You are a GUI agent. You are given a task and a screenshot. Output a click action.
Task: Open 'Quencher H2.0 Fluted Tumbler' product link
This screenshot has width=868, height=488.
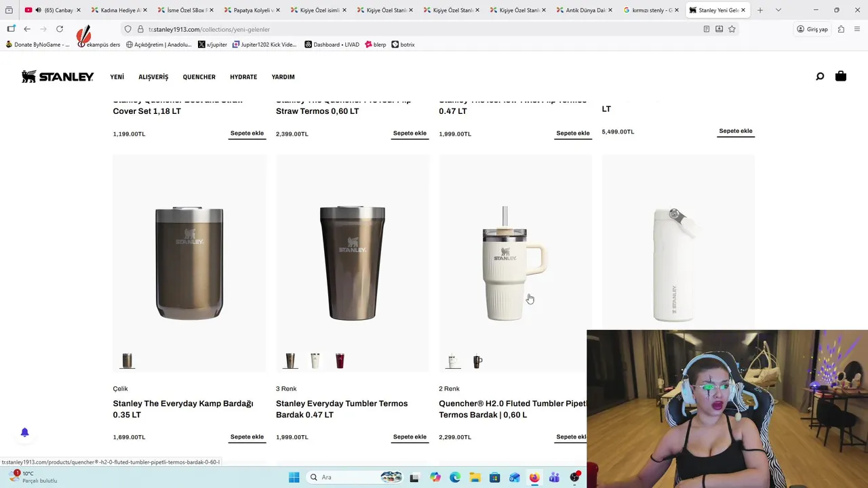click(513, 409)
